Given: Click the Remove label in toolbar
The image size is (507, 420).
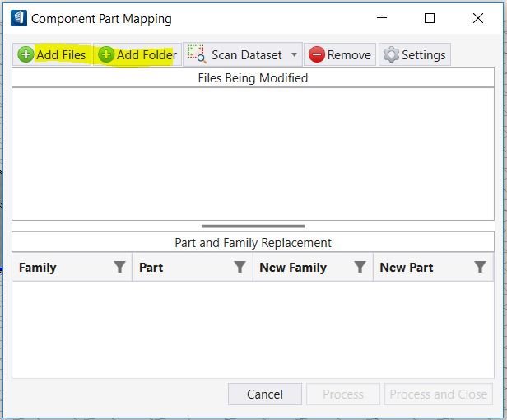Looking at the screenshot, I should [349, 55].
